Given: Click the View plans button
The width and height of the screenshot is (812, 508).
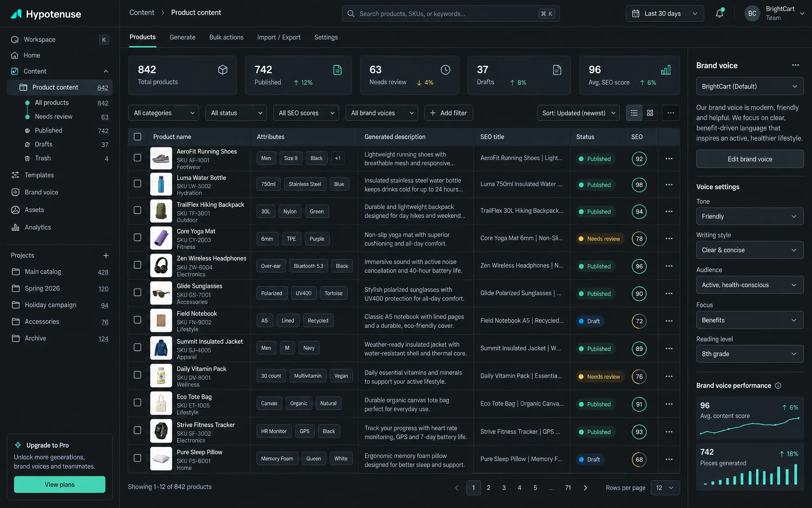Looking at the screenshot, I should [60, 485].
